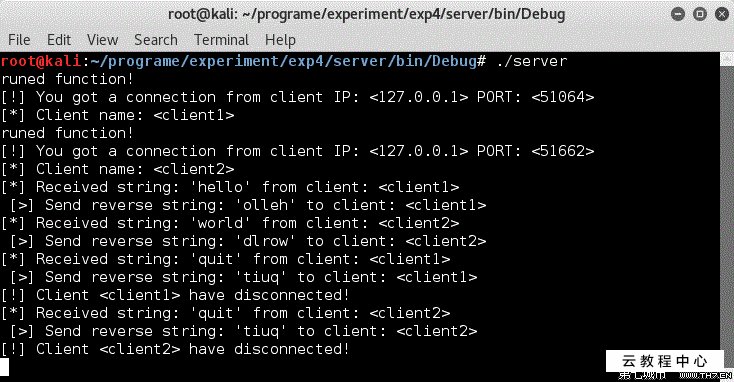This screenshot has width=734, height=382.
Task: Click the root@kali prompt text
Action: (41, 61)
